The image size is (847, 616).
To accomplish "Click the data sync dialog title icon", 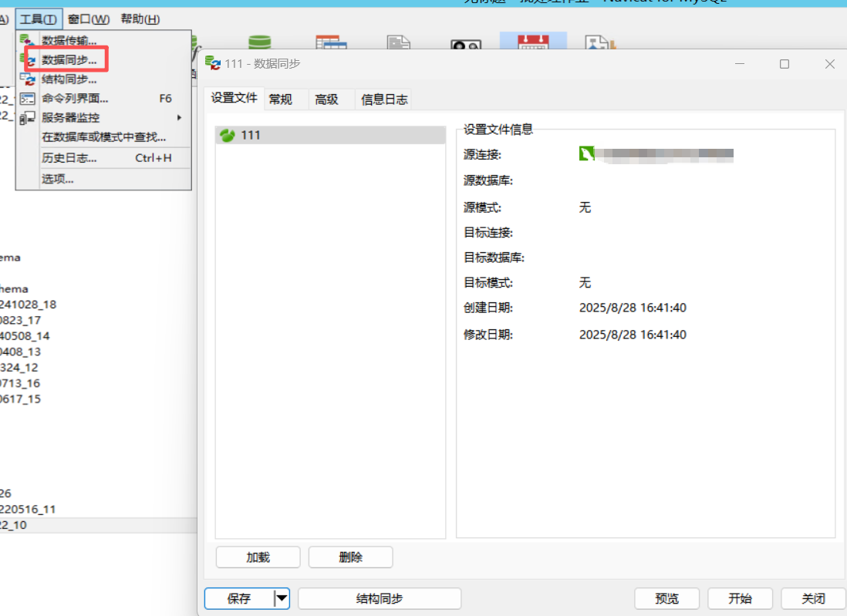I will point(213,63).
